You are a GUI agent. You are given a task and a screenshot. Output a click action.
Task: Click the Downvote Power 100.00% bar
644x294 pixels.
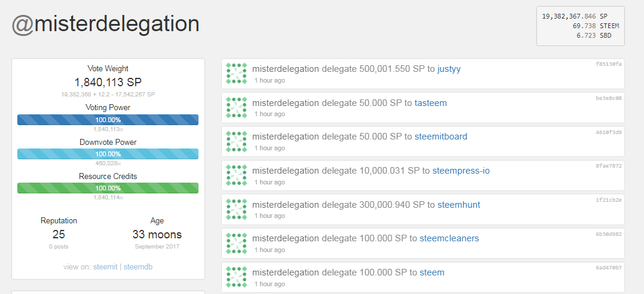(108, 154)
